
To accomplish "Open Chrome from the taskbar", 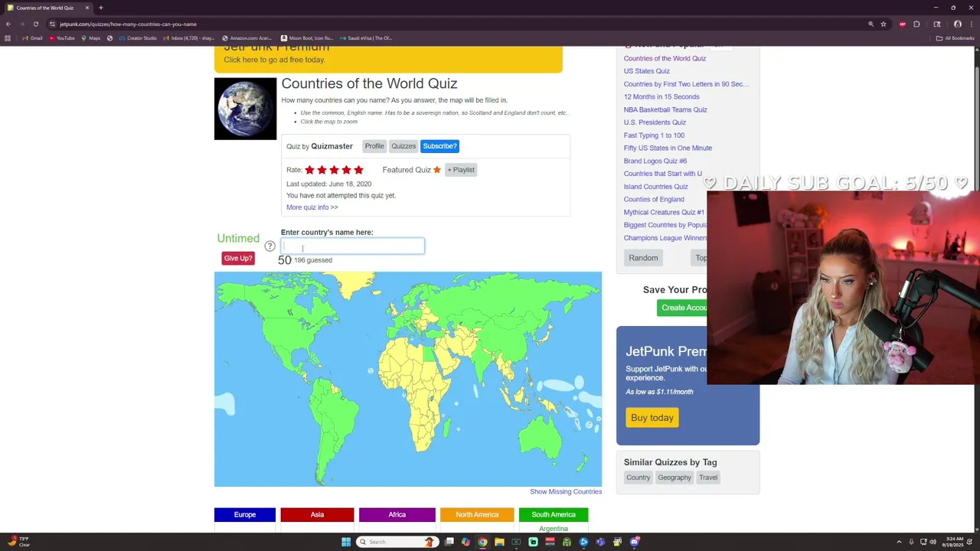I will (482, 542).
